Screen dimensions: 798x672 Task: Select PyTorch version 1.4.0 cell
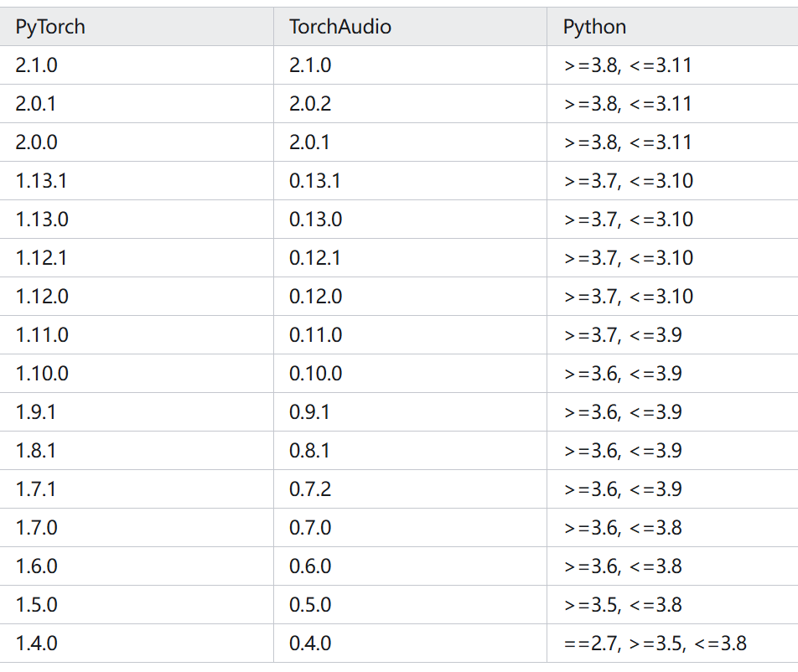click(x=137, y=644)
